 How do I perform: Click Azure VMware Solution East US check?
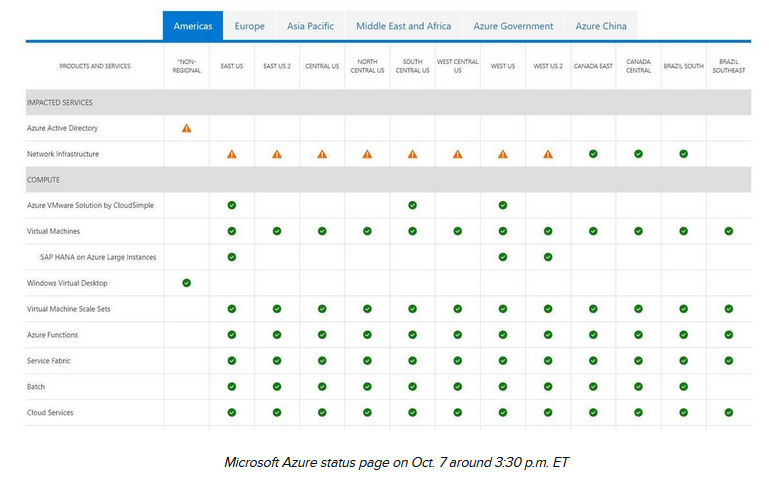(232, 205)
